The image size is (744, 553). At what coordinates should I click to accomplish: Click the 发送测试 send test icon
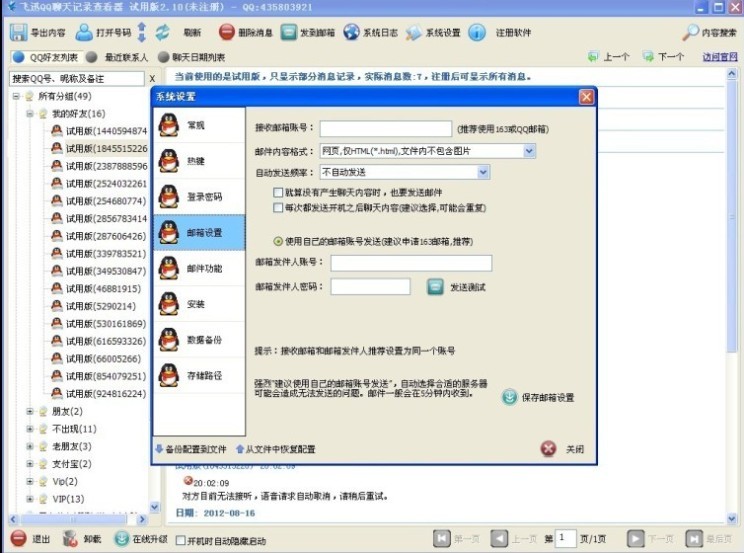[x=435, y=287]
